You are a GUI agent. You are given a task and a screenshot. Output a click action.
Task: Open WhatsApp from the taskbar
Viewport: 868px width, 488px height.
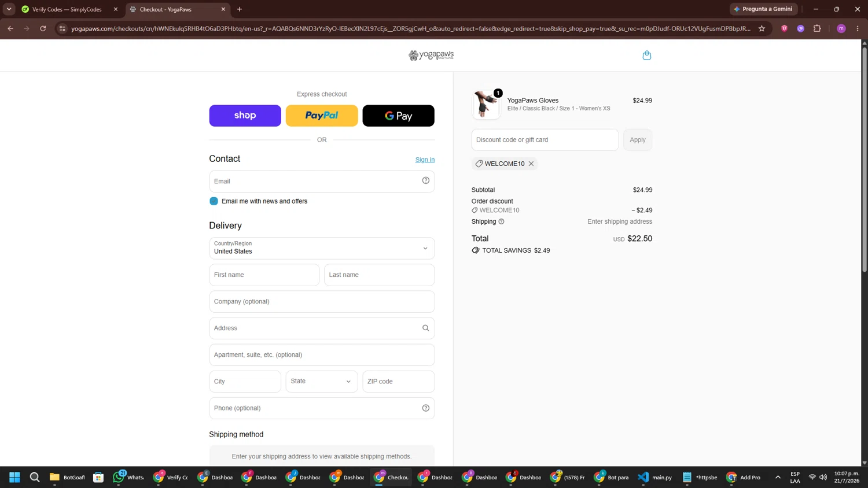point(128,477)
